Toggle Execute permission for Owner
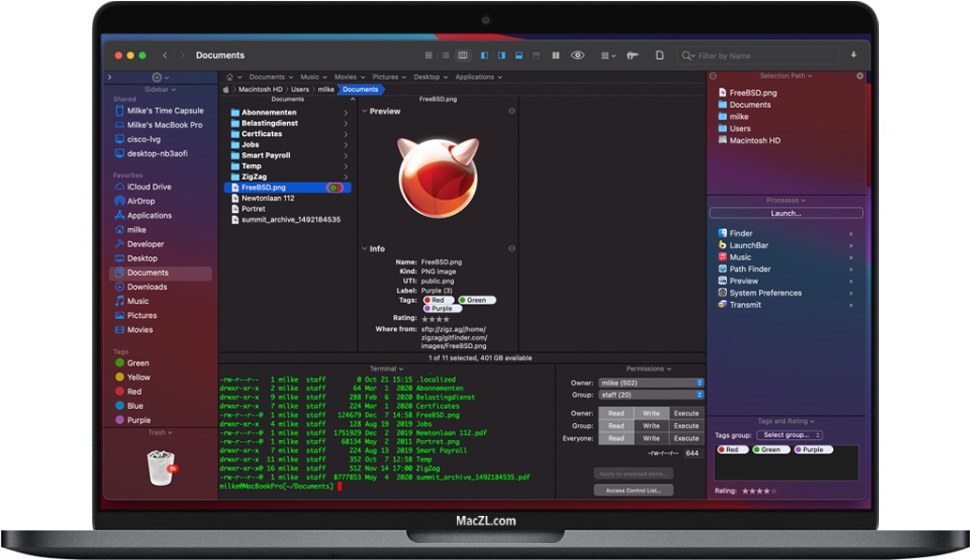970x560 pixels. pos(687,413)
